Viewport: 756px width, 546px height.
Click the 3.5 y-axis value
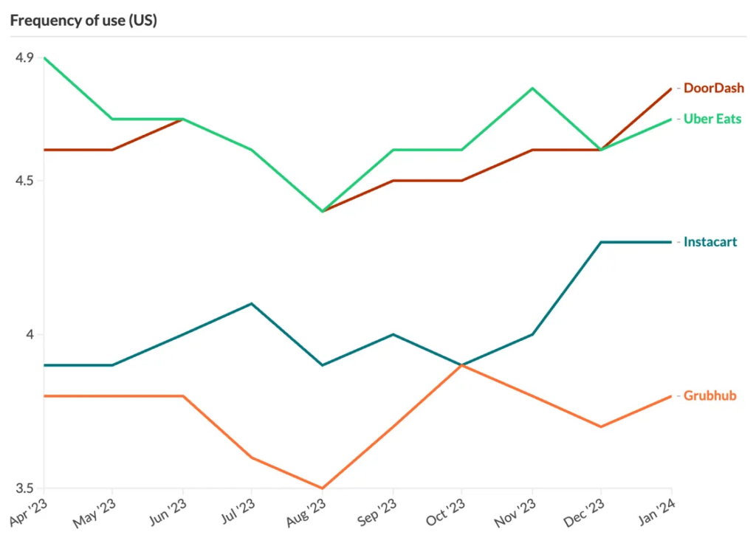24,488
